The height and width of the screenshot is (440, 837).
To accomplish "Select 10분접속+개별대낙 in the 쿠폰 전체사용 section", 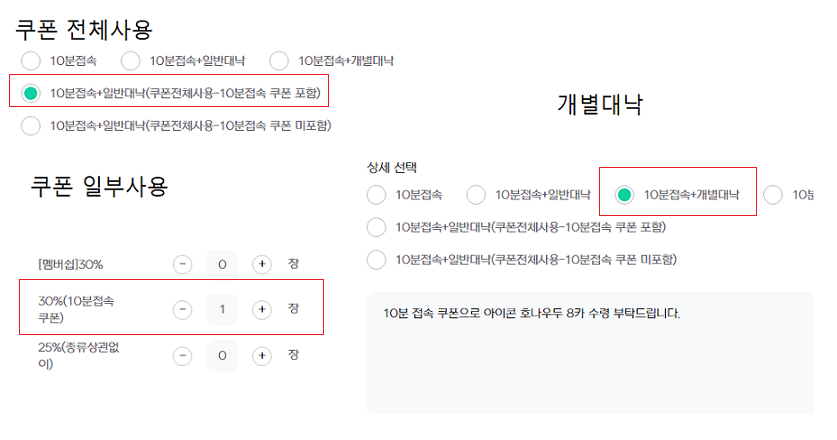I will (279, 61).
